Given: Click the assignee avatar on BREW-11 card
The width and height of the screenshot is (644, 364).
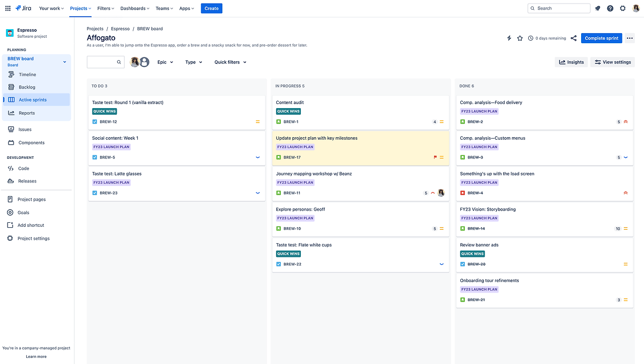Looking at the screenshot, I should click(441, 193).
